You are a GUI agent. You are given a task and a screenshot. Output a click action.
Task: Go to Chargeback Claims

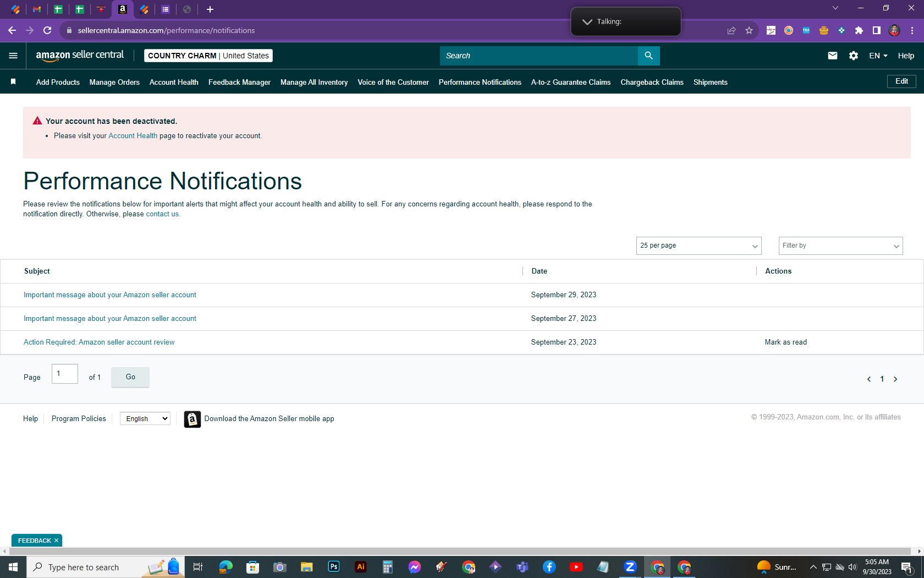click(652, 82)
